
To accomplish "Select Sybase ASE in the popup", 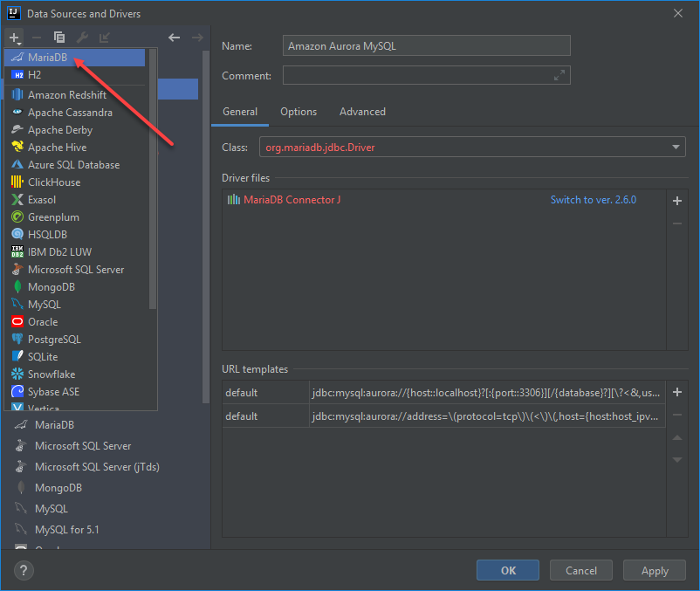I will (74, 391).
